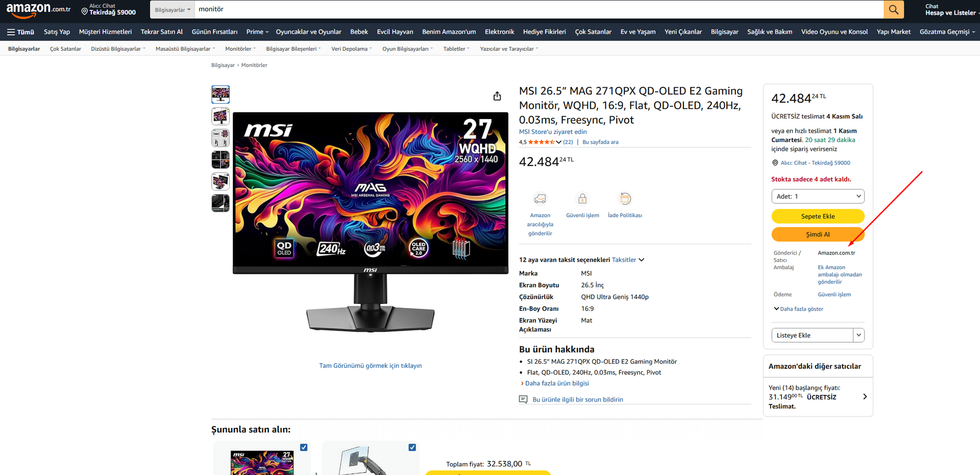Open the Tabletler subnav item
Image resolution: width=980 pixels, height=475 pixels.
(x=456, y=49)
